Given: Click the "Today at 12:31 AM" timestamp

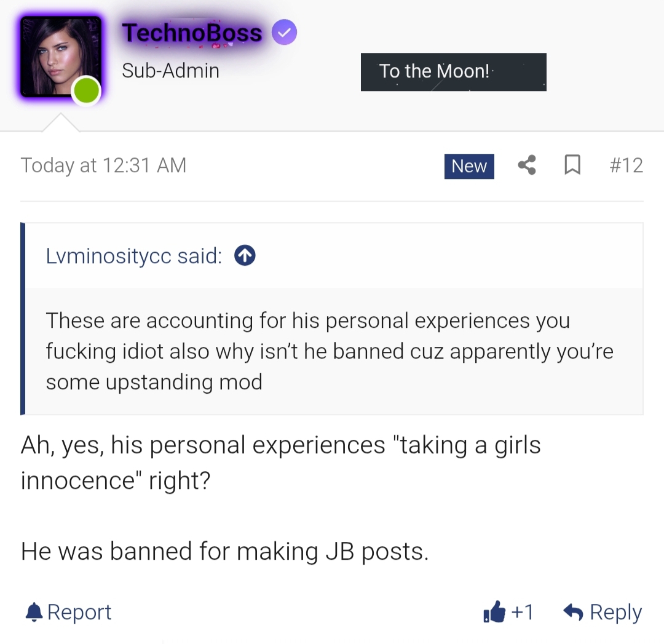Looking at the screenshot, I should click(x=103, y=165).
